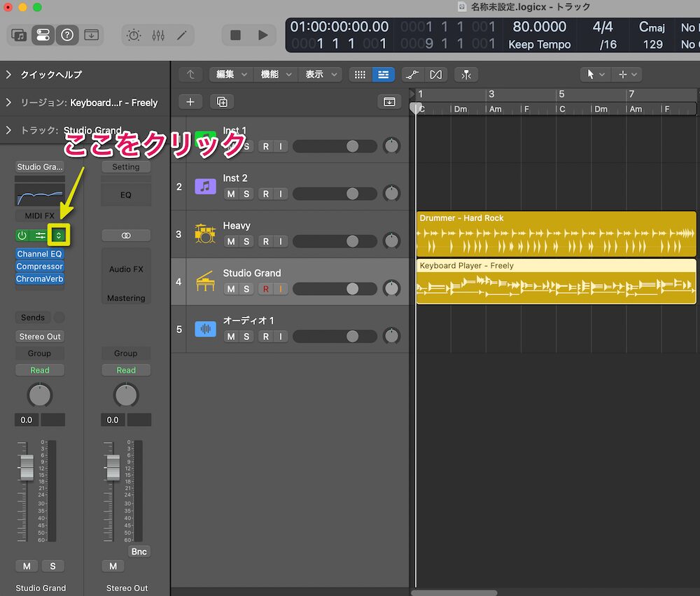
Task: Add a new track with plus button
Action: [190, 101]
